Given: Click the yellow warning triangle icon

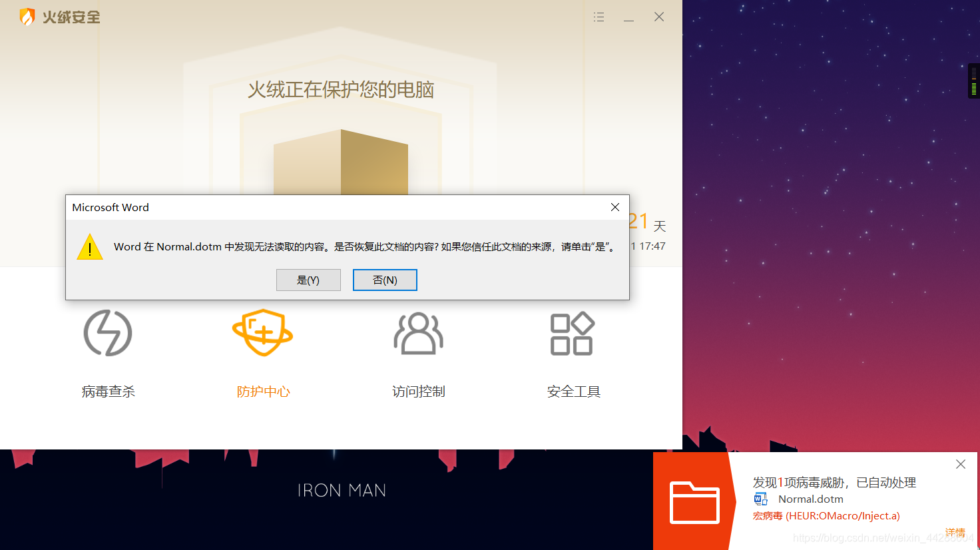Looking at the screenshot, I should (90, 246).
